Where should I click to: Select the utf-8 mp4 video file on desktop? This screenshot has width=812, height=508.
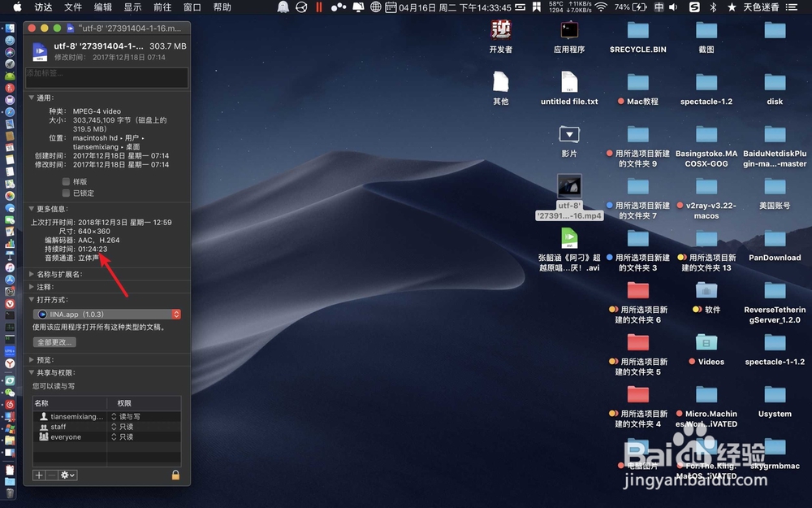[569, 197]
